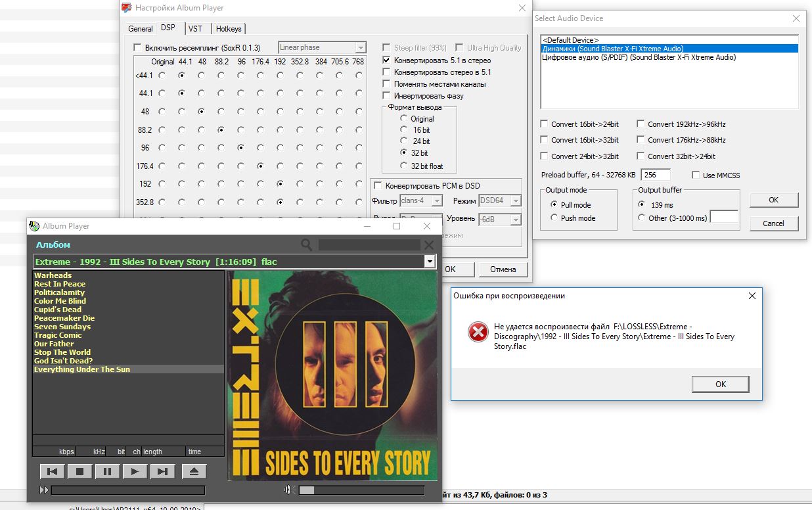Pause playback in Album Player
The height and width of the screenshot is (510, 812).
click(107, 471)
